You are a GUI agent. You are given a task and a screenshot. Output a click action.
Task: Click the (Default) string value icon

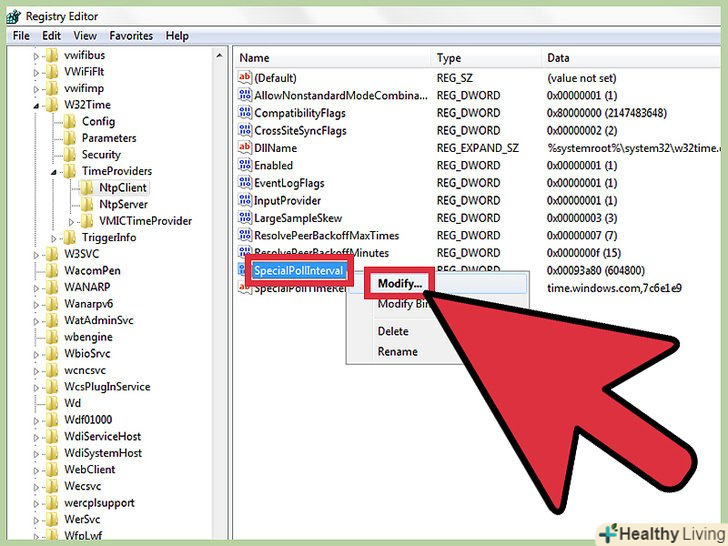[x=245, y=77]
